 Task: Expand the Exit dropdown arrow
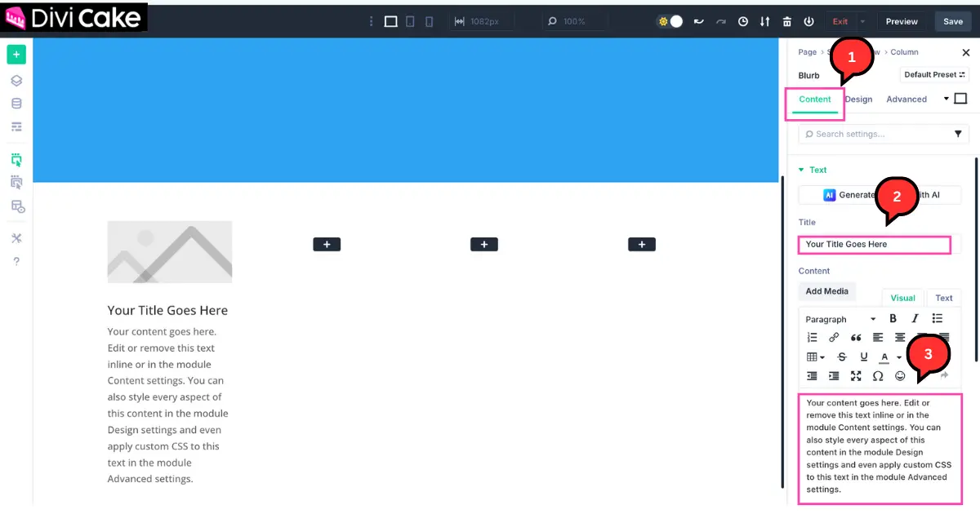click(x=862, y=21)
